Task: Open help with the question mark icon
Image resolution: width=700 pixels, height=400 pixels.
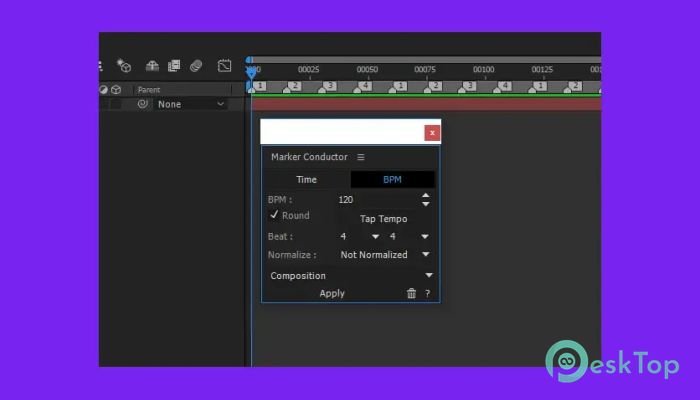Action: [x=427, y=293]
